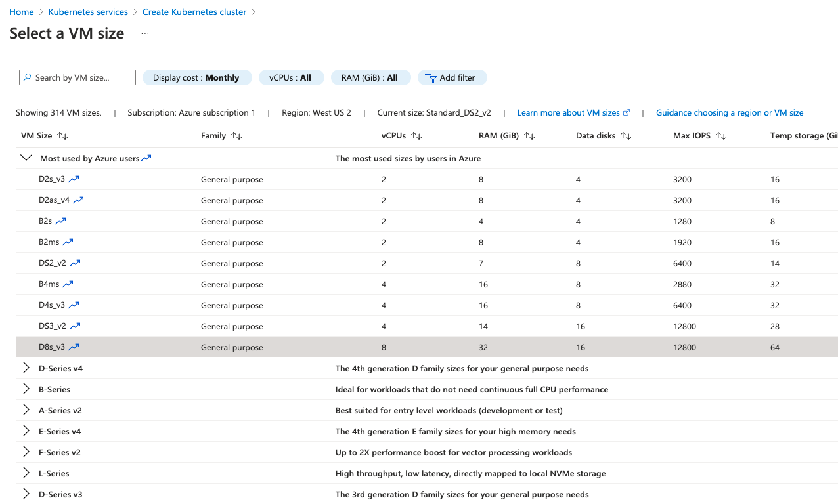Collapse the Most used by Azure users group
The width and height of the screenshot is (838, 504).
pos(26,158)
